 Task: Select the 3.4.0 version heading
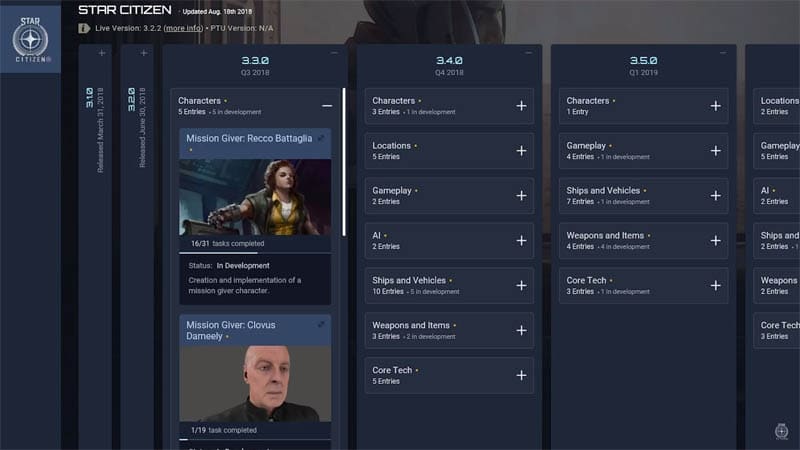449,60
